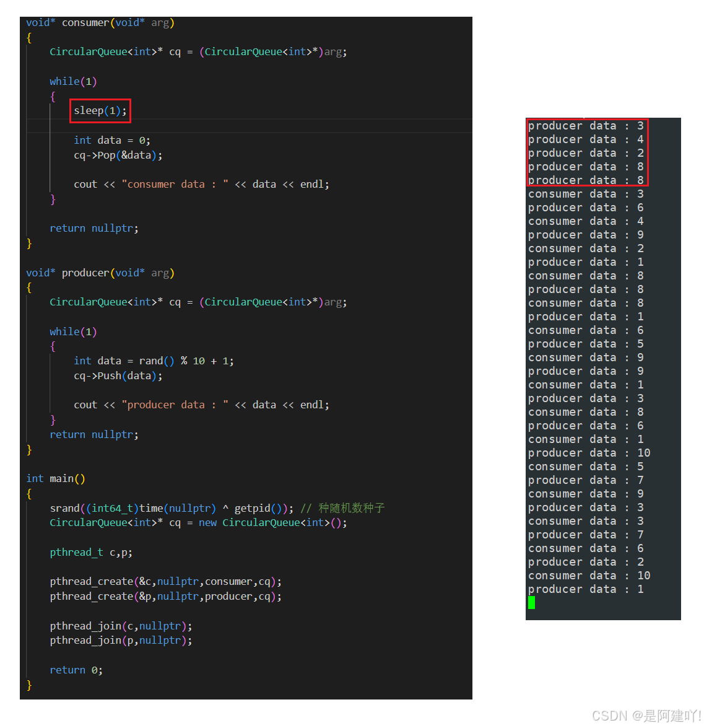
Task: Click terminal line 'consumer data : 10'
Action: coord(589,576)
